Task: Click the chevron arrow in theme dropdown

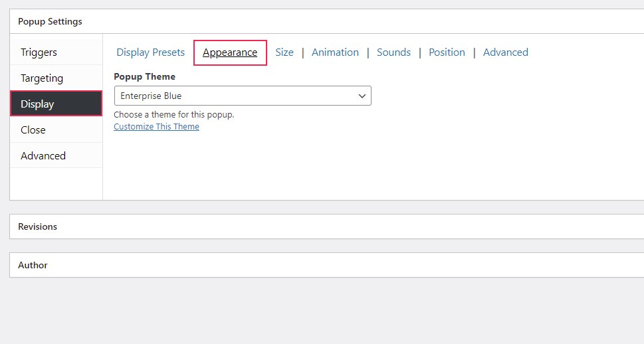Action: (x=362, y=96)
